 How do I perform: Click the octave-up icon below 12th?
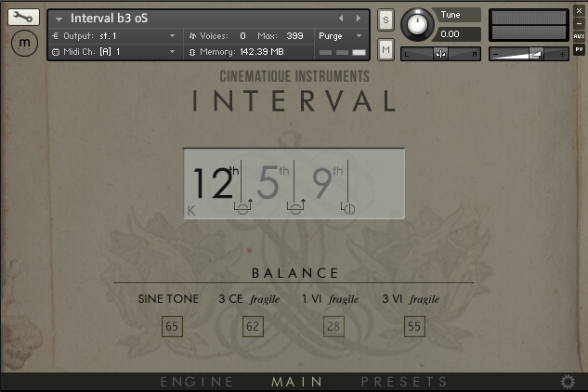point(243,207)
